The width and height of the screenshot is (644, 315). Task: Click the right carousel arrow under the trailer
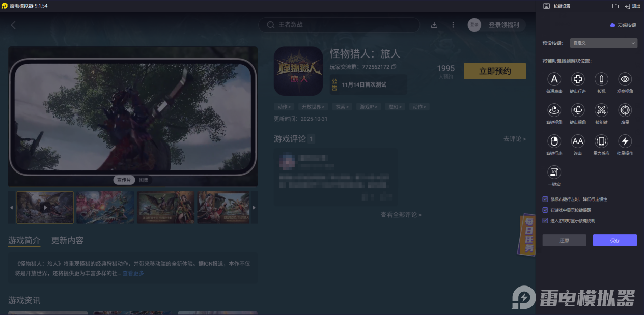[254, 207]
